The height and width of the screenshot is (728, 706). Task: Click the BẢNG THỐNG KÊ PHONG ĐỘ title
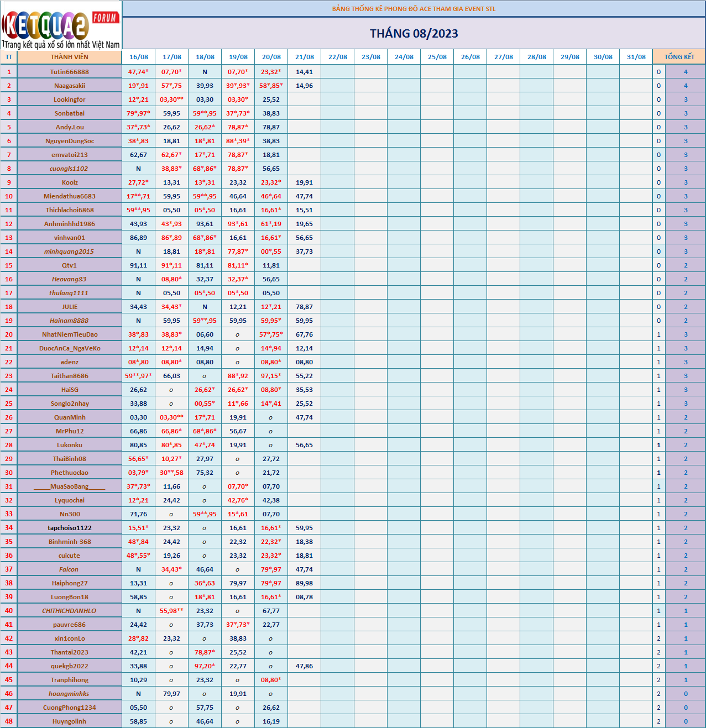(x=414, y=9)
